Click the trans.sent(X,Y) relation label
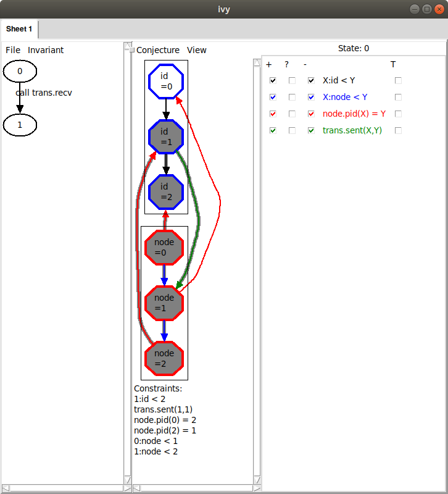 pos(352,130)
